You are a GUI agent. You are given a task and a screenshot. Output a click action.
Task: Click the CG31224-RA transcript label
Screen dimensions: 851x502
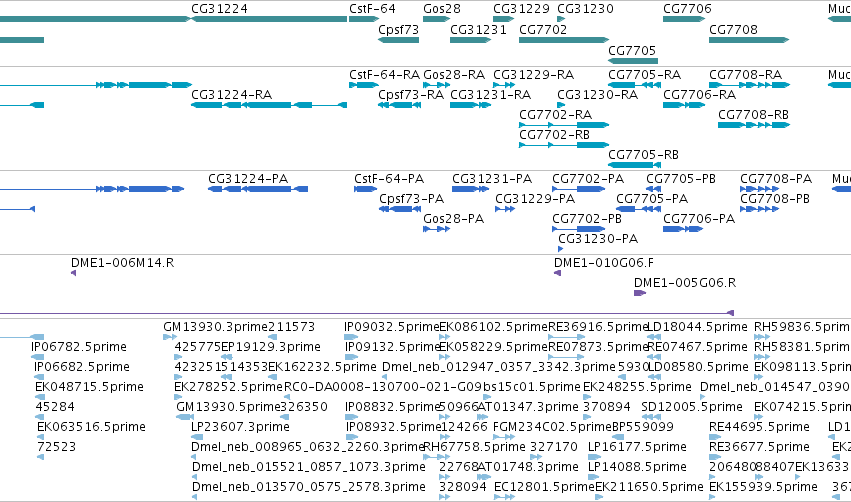232,94
